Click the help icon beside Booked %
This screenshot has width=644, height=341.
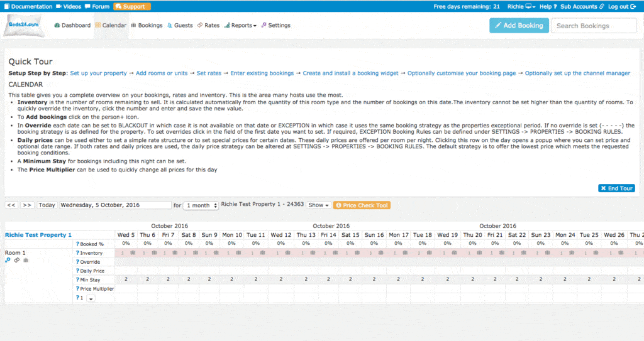click(77, 244)
